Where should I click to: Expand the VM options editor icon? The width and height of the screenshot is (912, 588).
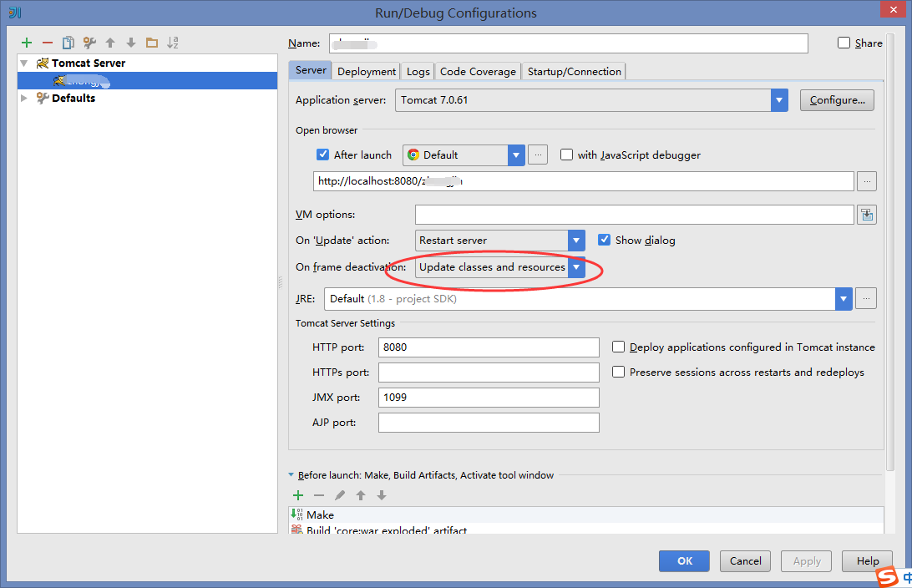click(867, 215)
